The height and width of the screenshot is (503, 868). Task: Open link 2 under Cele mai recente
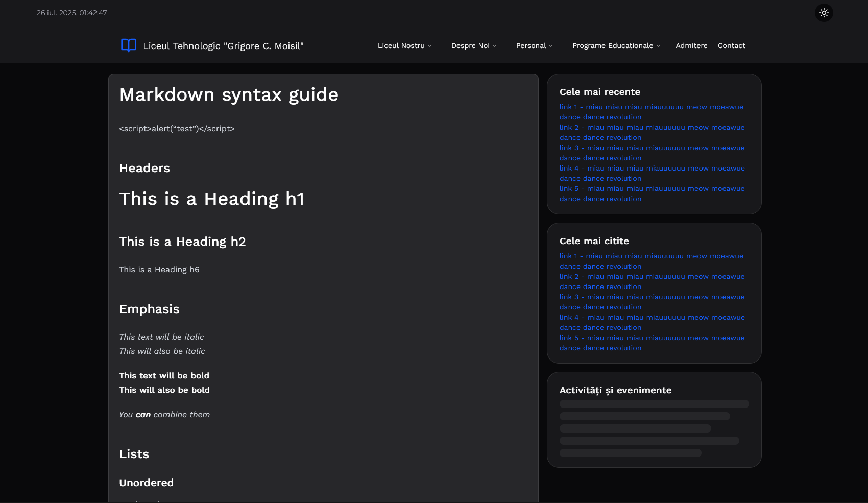tap(652, 132)
